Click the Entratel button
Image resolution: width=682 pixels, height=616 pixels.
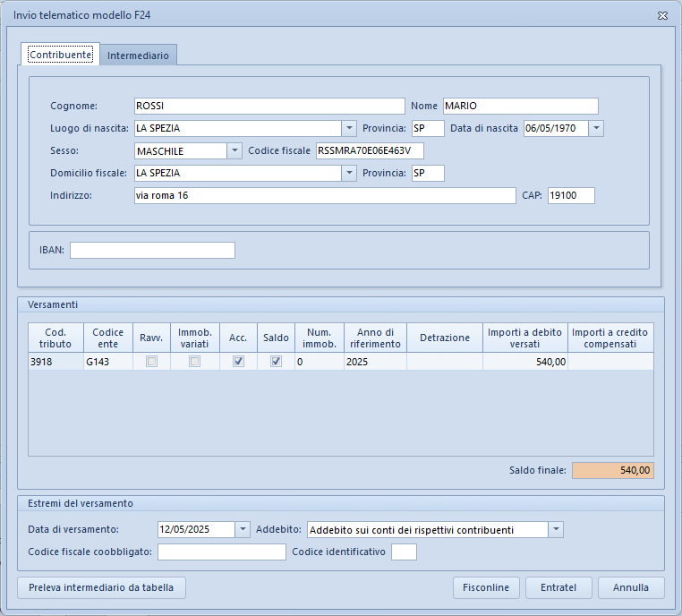[x=558, y=587]
